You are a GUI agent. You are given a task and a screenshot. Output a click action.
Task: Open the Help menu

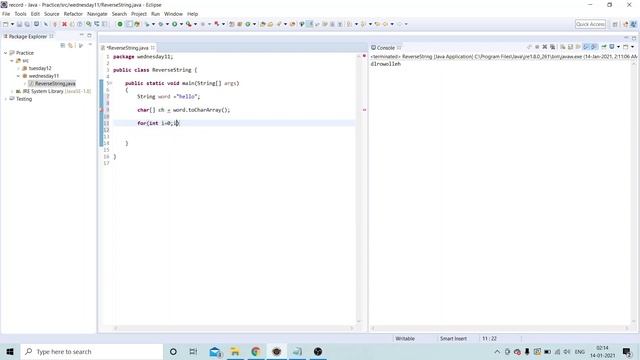192,14
